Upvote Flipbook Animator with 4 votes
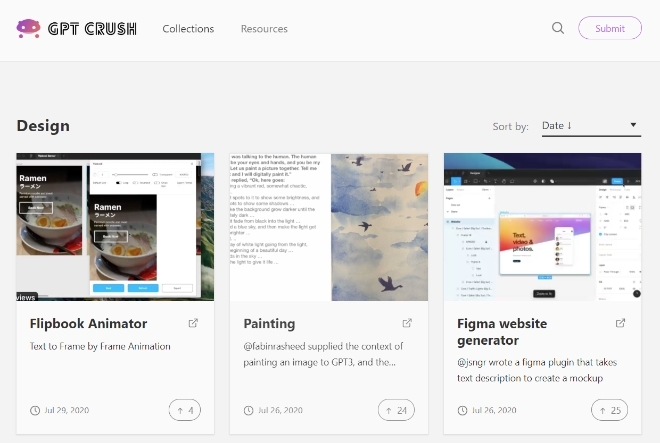 [185, 410]
